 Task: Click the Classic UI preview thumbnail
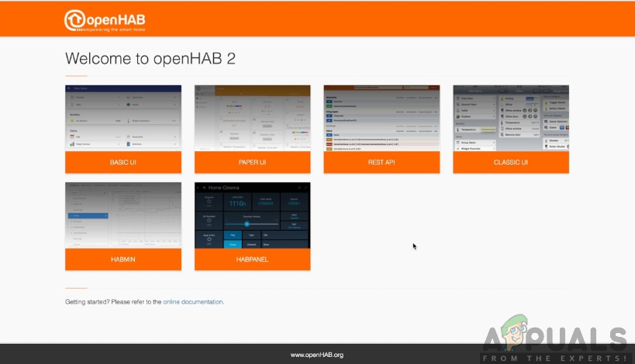coord(511,118)
